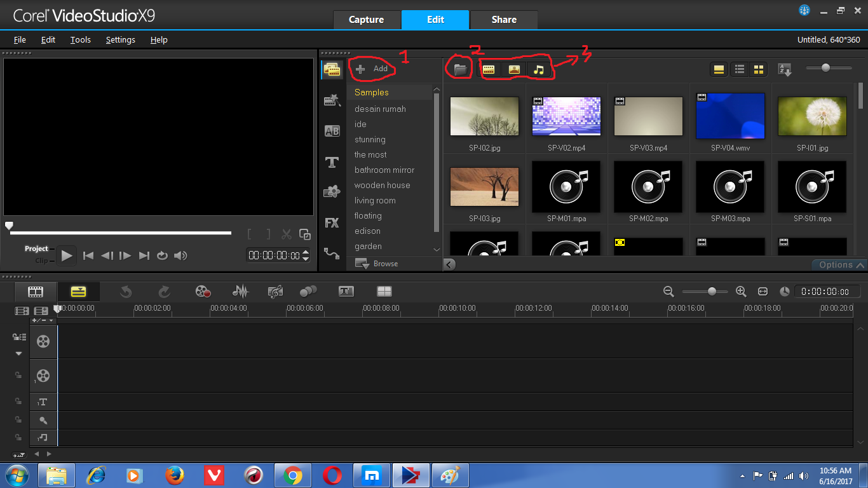Open the Sound Mixer tool
The height and width of the screenshot is (488, 868).
click(x=240, y=291)
